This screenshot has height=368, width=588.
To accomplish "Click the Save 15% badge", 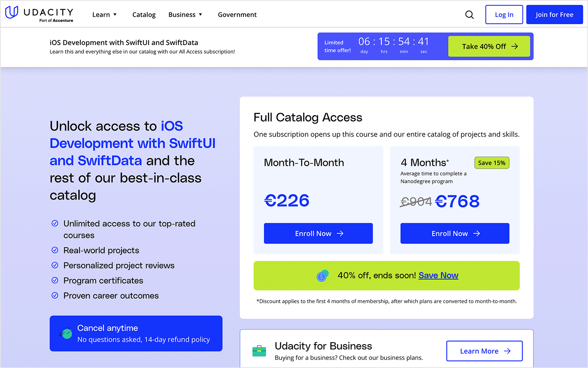I will 492,162.
